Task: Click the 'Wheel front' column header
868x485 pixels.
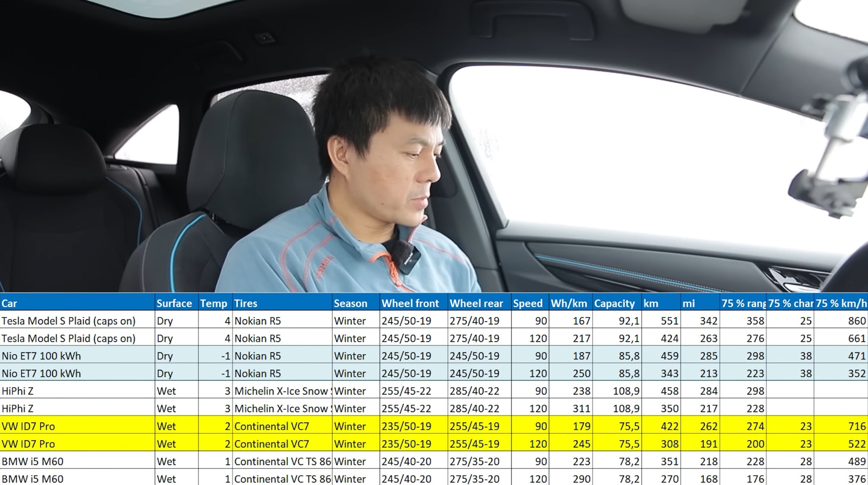Action: point(414,303)
